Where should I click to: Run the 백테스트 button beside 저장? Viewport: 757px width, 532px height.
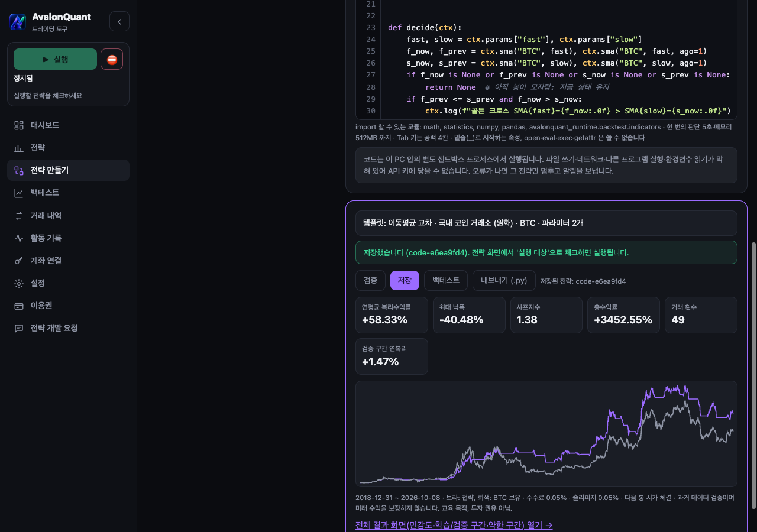coord(446,280)
